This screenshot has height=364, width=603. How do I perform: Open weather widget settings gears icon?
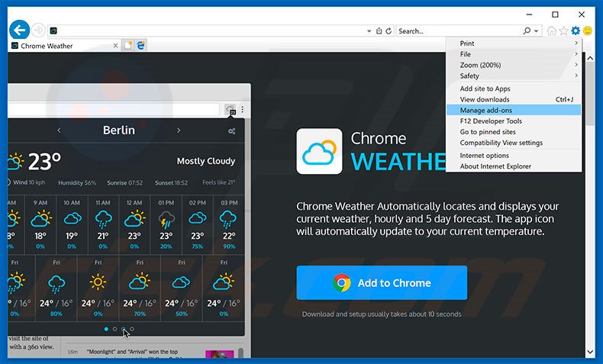pyautogui.click(x=231, y=131)
